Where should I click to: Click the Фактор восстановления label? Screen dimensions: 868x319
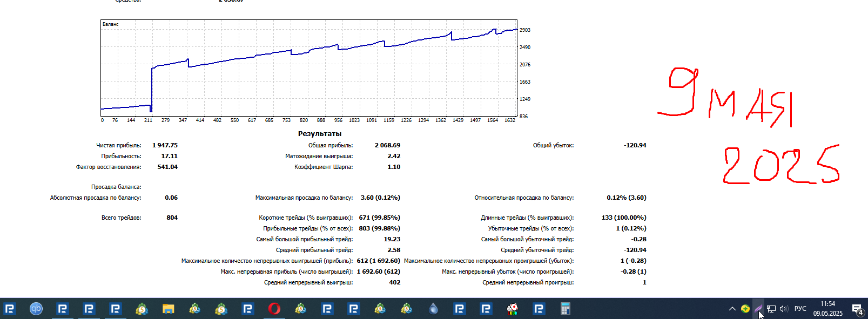point(109,167)
